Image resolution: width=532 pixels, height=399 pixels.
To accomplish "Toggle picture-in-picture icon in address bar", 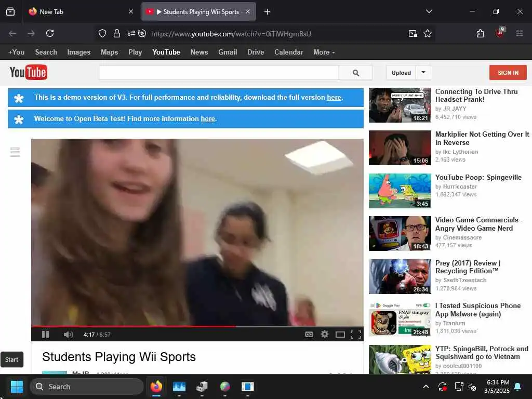I will (413, 33).
